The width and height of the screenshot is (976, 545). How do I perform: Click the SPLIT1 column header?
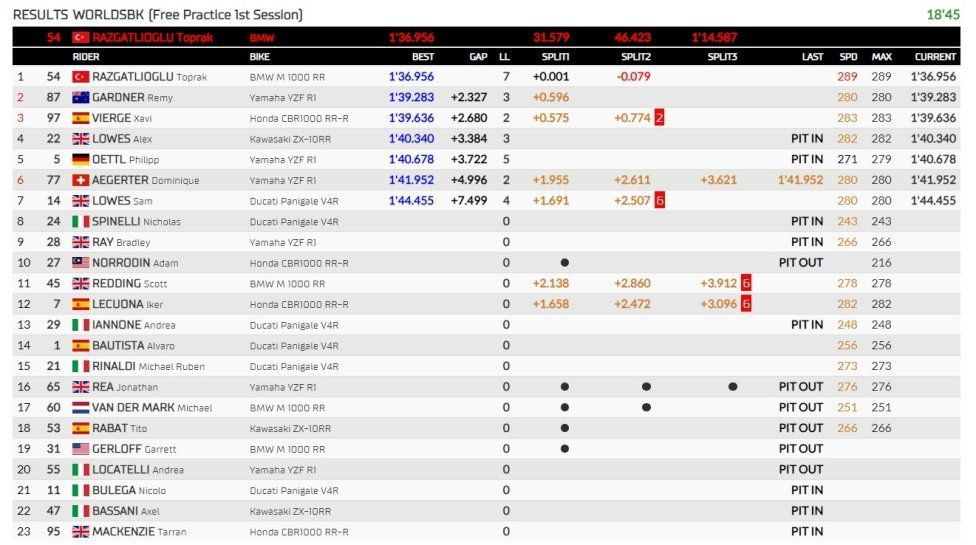pyautogui.click(x=555, y=57)
